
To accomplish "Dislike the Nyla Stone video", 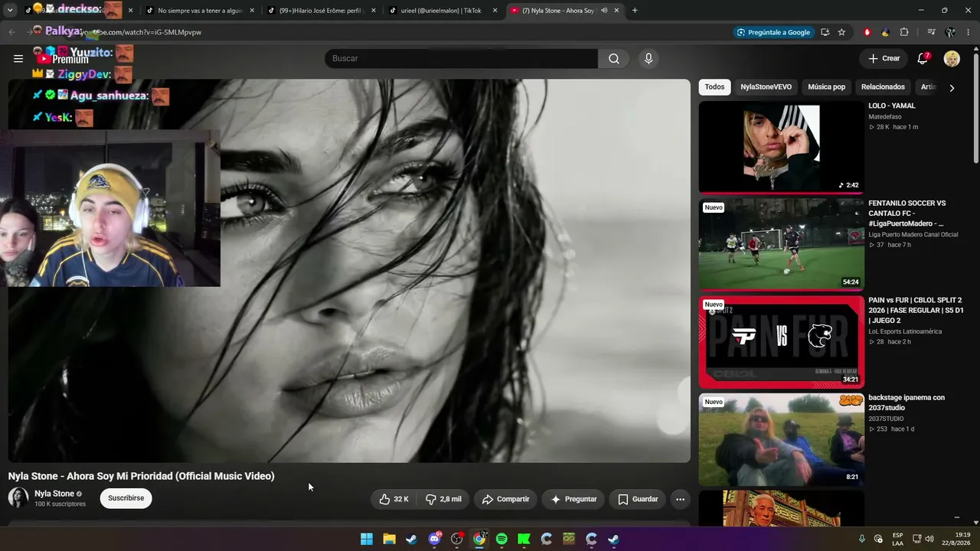I will click(x=443, y=499).
